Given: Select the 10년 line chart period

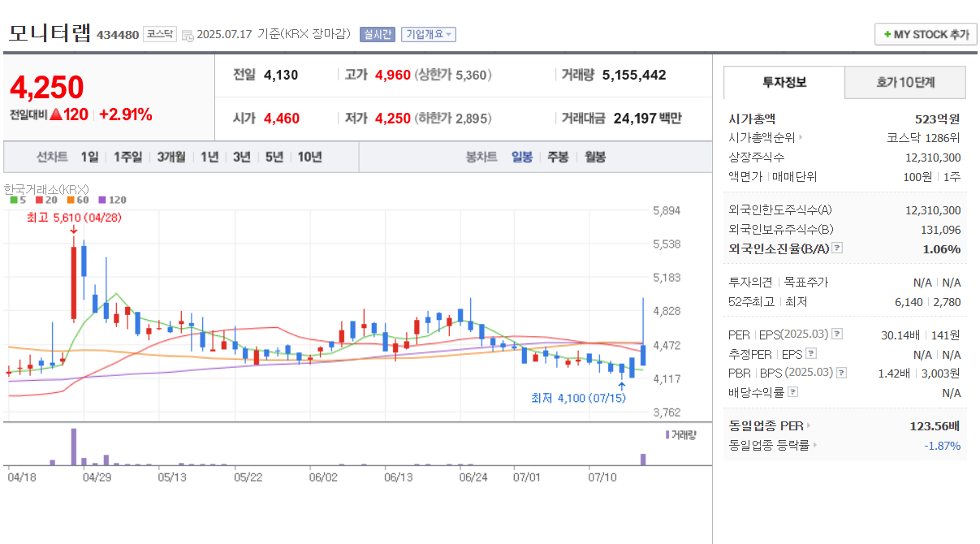Looking at the screenshot, I should click(x=309, y=157).
